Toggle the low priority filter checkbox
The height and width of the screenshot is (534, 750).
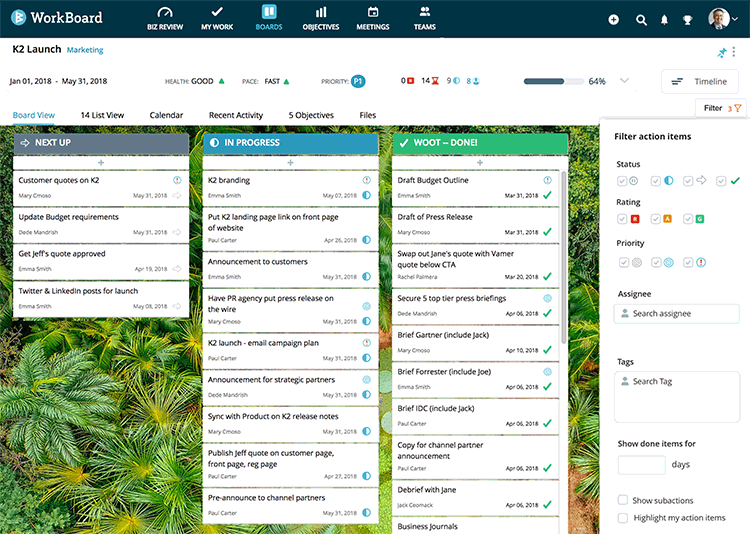[x=624, y=262]
